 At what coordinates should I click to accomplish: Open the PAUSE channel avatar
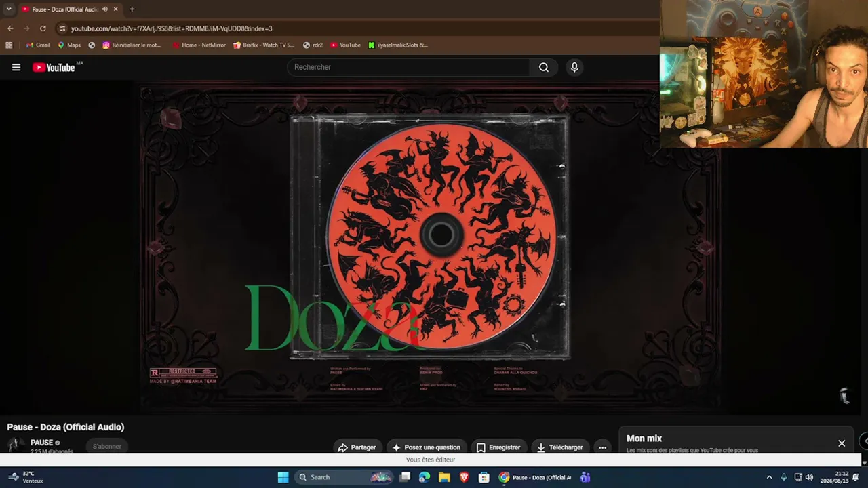[x=15, y=445]
